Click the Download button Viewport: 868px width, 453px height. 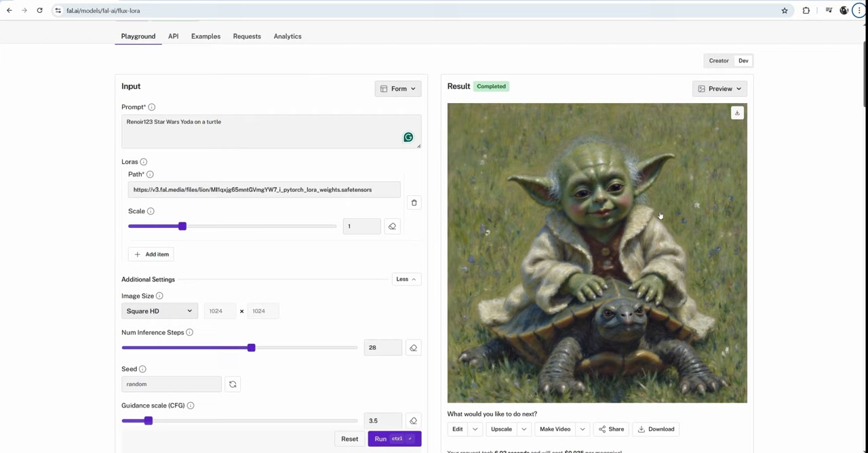(x=656, y=429)
